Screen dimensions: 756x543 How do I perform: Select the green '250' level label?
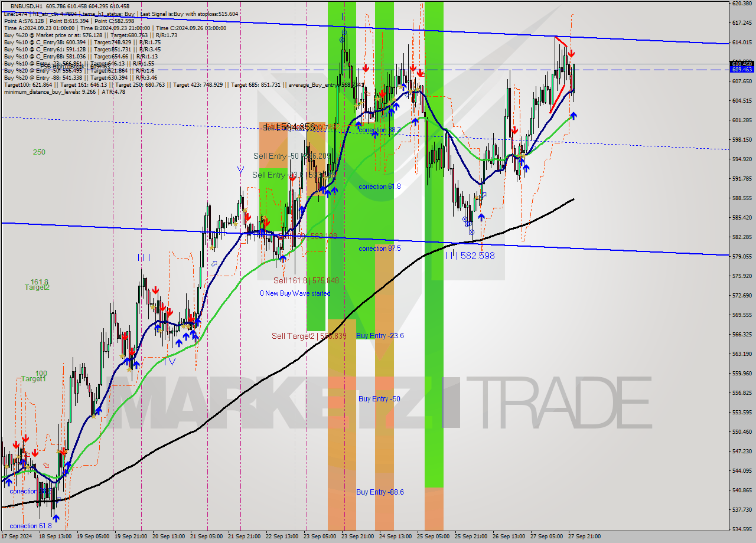(39, 152)
